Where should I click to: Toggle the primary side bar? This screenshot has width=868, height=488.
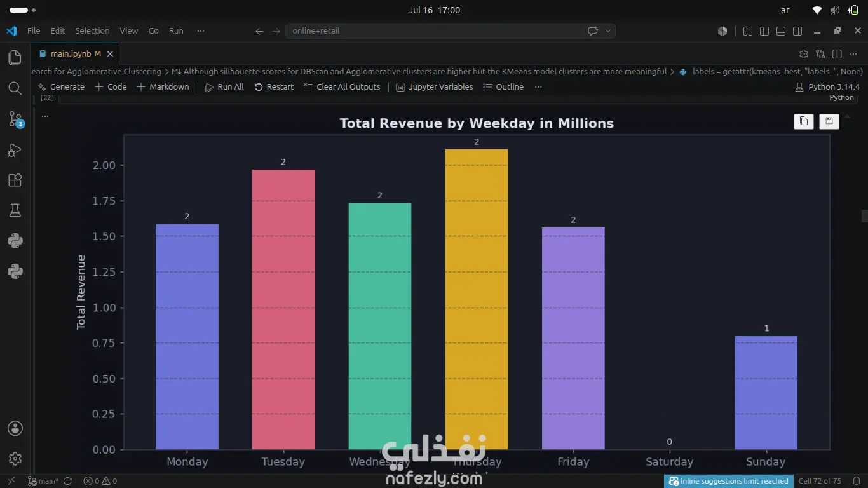click(764, 30)
